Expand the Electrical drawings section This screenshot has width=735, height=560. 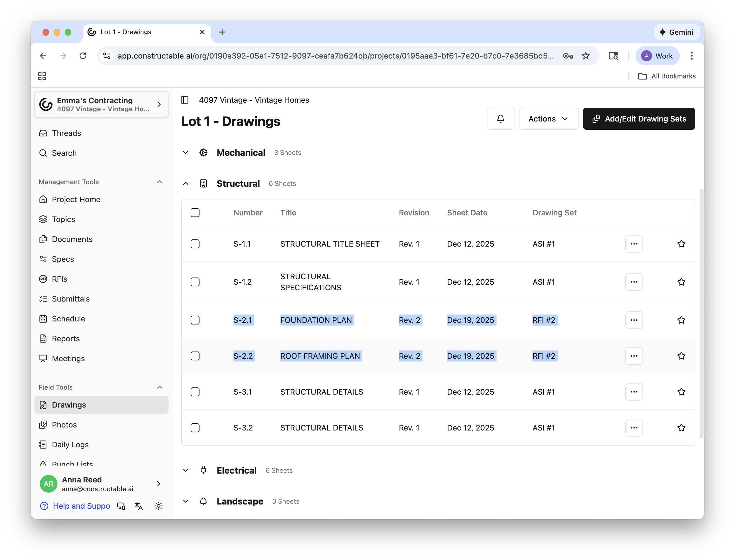186,470
